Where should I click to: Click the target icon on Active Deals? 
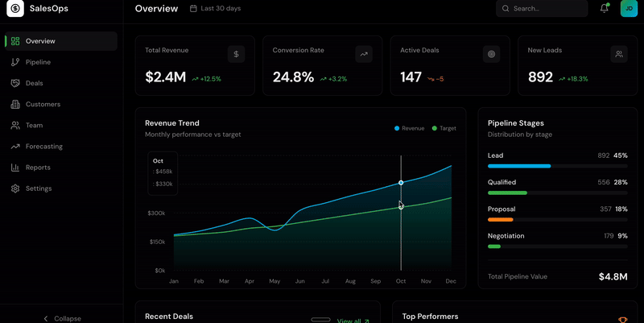point(491,54)
